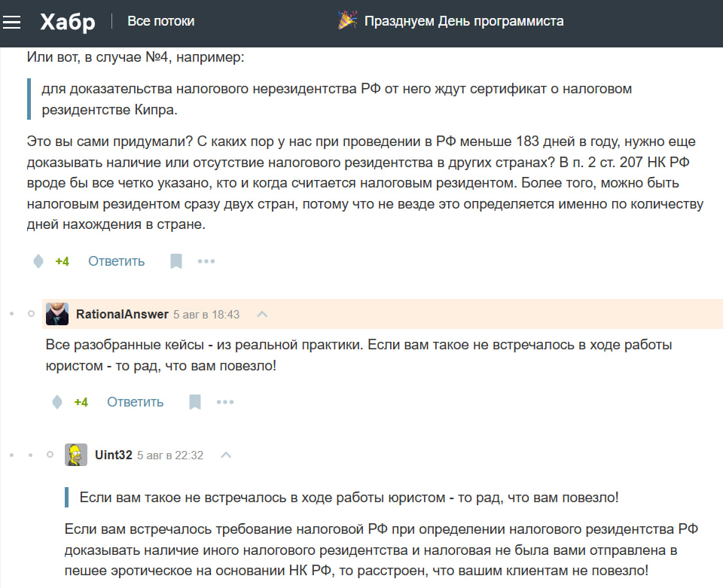Click the Хабр logo

(x=69, y=21)
